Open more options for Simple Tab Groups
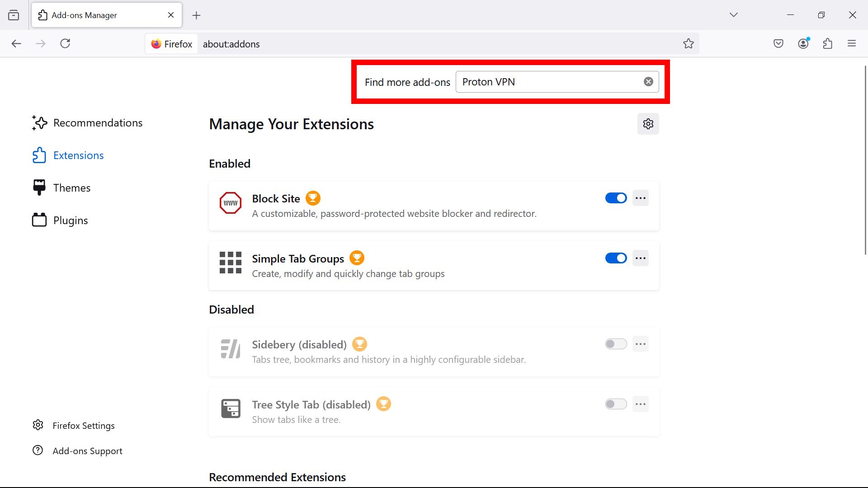This screenshot has height=488, width=868. [640, 258]
